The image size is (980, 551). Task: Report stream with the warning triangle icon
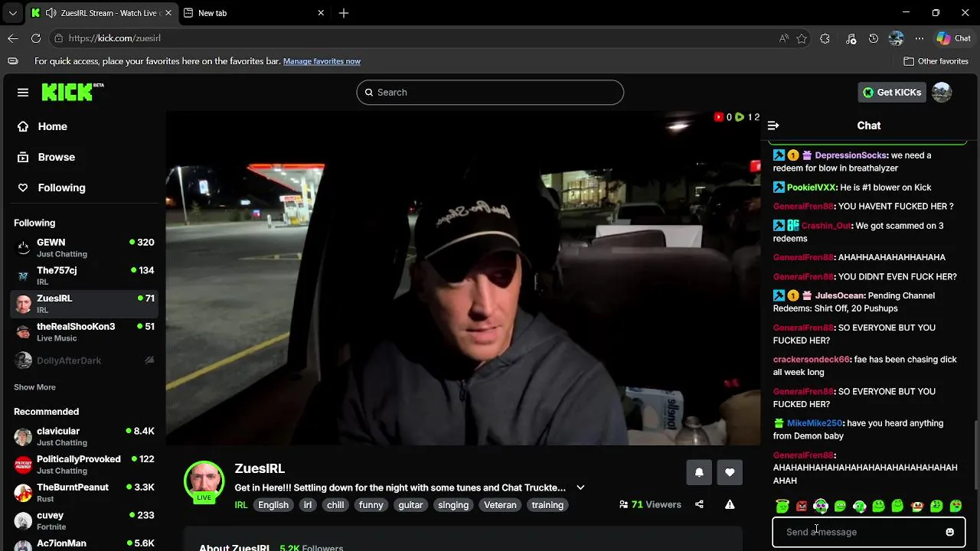click(730, 504)
